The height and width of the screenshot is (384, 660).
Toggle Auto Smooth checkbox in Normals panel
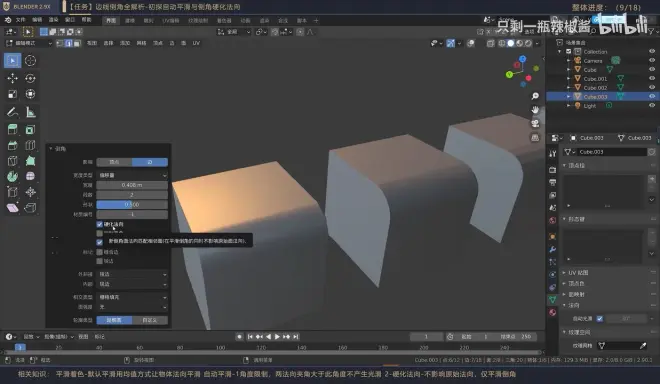tap(600, 319)
